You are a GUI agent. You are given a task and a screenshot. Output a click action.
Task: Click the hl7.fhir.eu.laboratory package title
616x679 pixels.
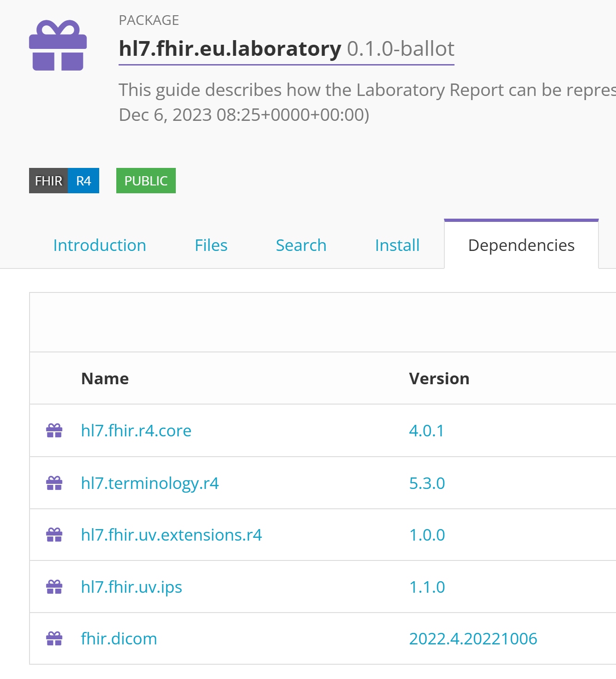(x=230, y=49)
